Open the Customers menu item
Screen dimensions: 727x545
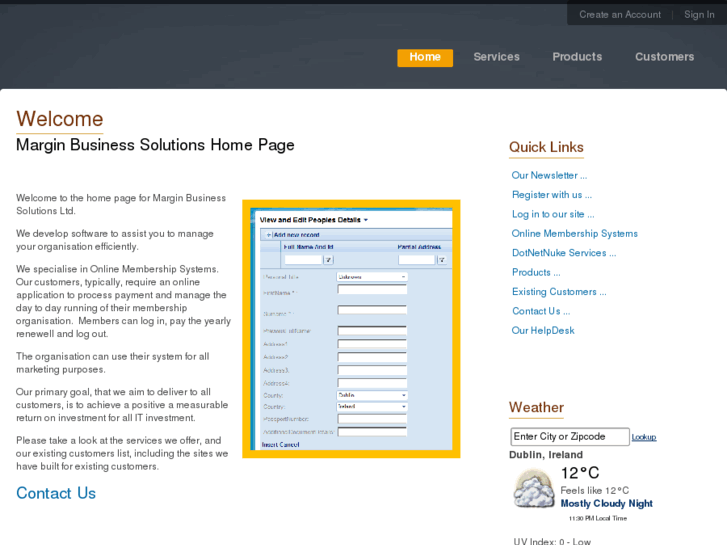pyautogui.click(x=664, y=57)
